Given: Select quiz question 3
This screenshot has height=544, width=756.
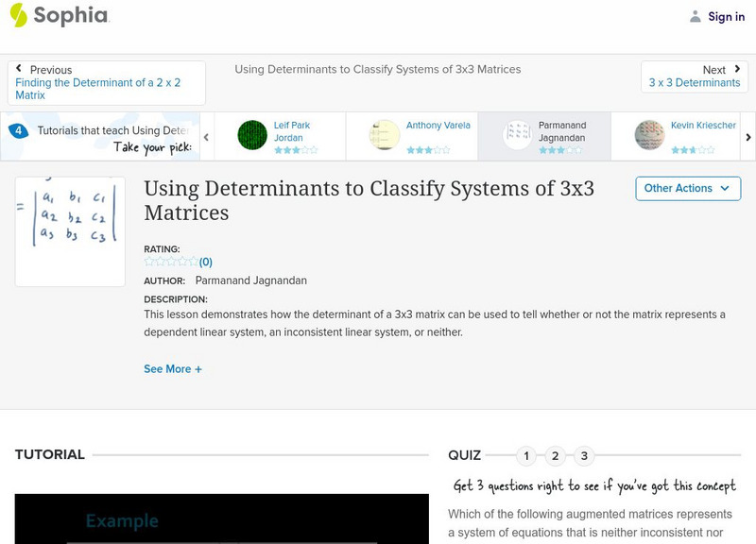Looking at the screenshot, I should pos(584,456).
